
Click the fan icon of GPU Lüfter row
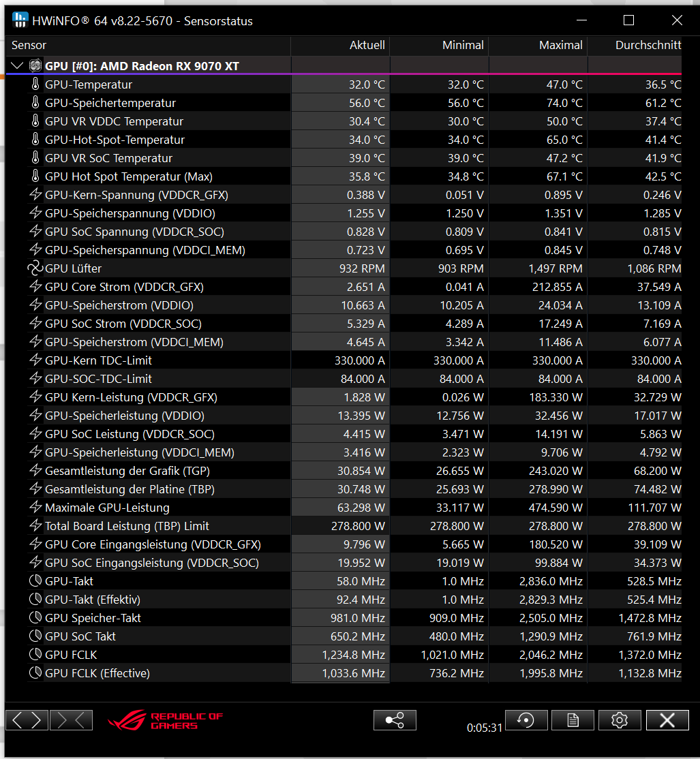tap(35, 268)
